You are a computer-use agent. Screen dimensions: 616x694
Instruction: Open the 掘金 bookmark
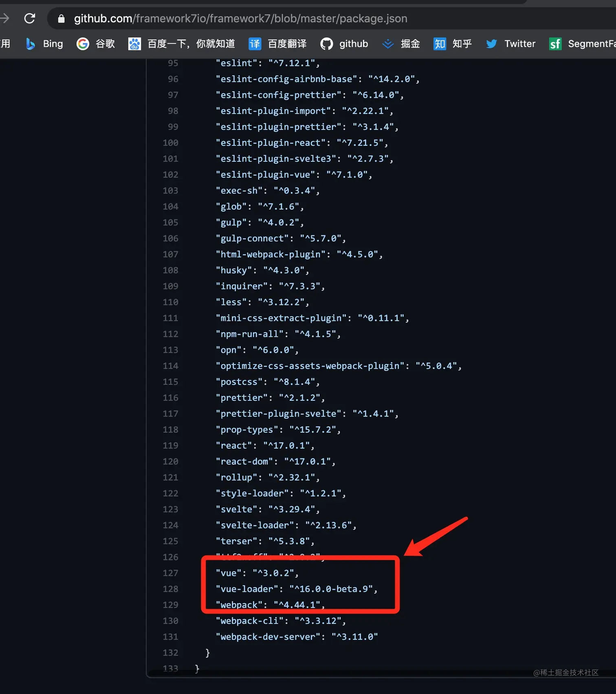(x=401, y=44)
